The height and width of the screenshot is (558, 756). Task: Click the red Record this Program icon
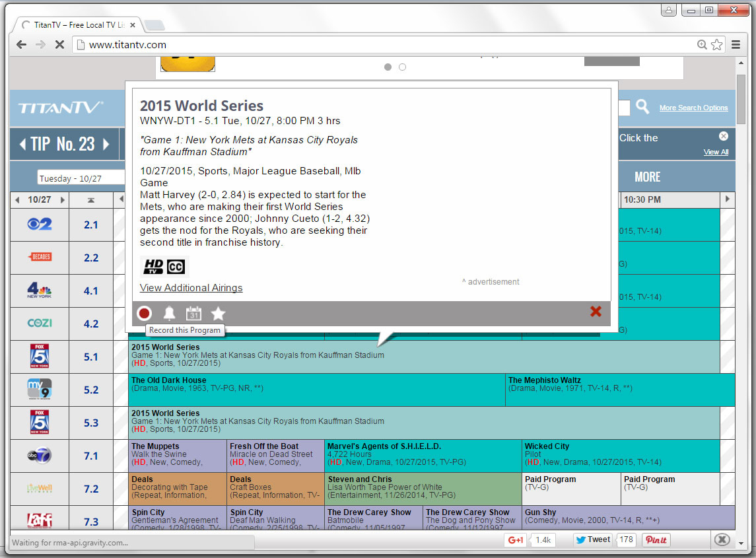144,314
